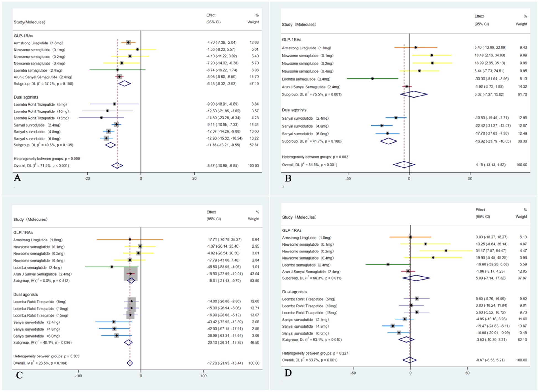This screenshot has width=539, height=392.
Task: Click 'Heterogeneity between groups: p = 0.303' text
Action: point(46,356)
